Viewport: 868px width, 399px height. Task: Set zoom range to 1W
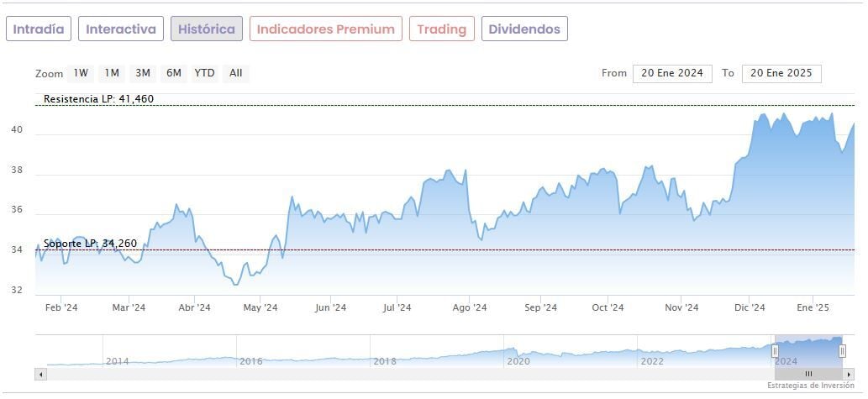click(x=81, y=73)
